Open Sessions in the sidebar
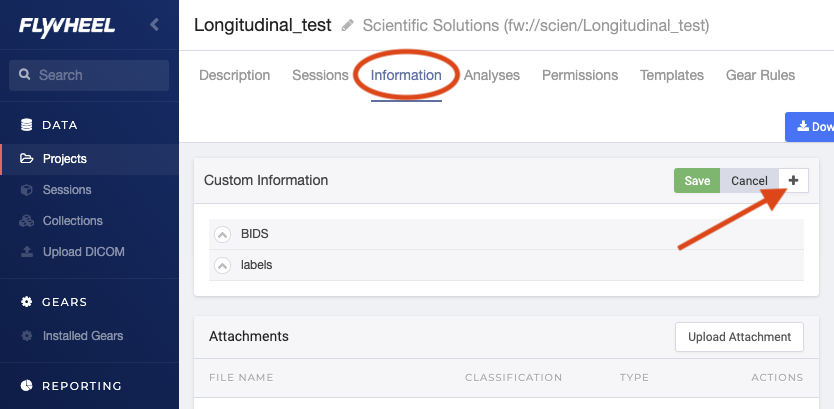The width and height of the screenshot is (834, 409). pos(67,190)
